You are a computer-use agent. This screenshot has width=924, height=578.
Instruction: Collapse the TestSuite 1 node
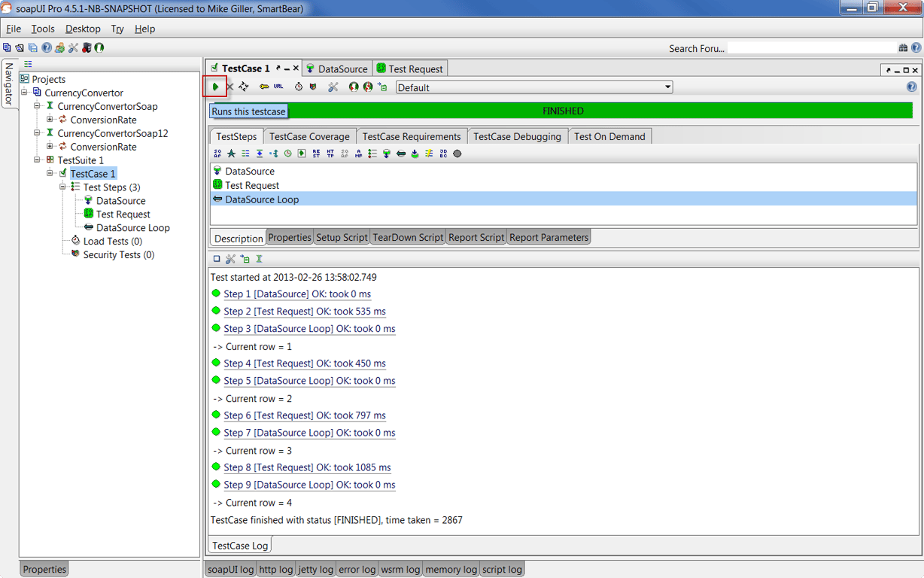[x=38, y=160]
